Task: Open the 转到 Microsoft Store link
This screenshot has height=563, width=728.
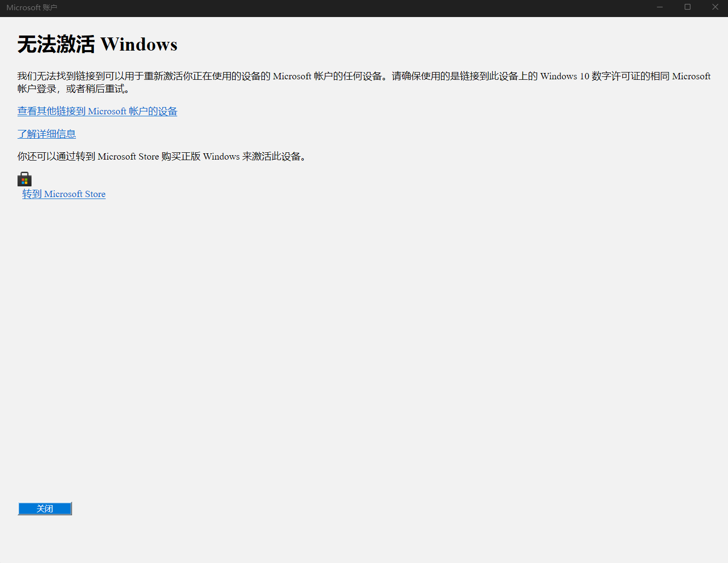Action: [x=64, y=194]
